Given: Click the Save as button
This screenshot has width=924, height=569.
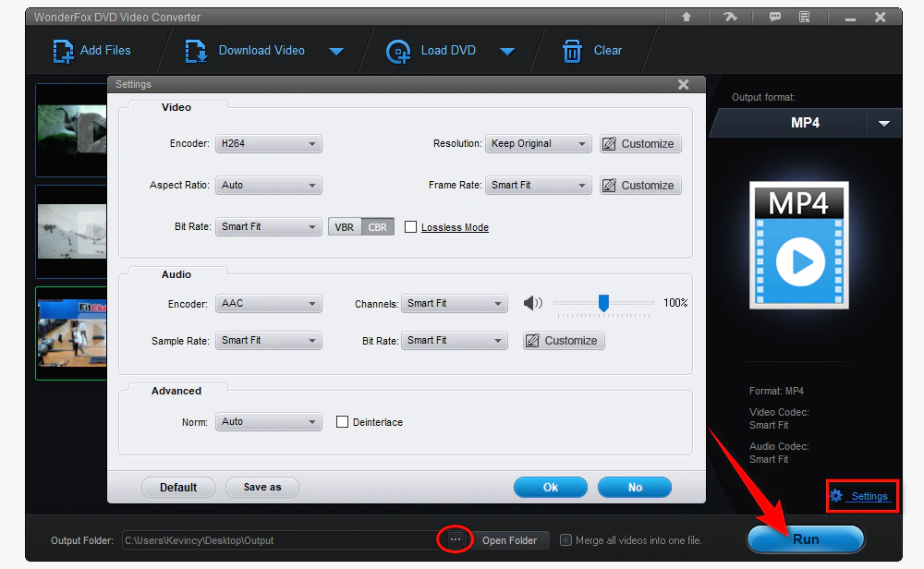Looking at the screenshot, I should tap(262, 487).
